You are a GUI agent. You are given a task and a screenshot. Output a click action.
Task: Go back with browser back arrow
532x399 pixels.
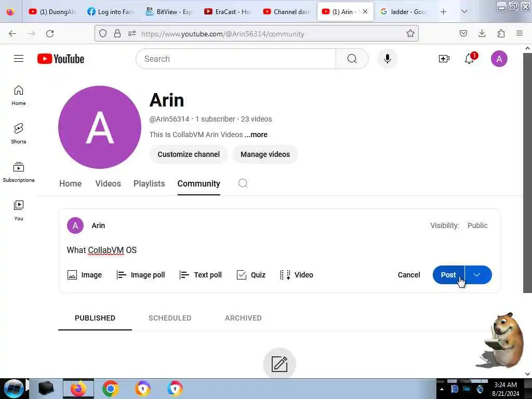pyautogui.click(x=12, y=34)
